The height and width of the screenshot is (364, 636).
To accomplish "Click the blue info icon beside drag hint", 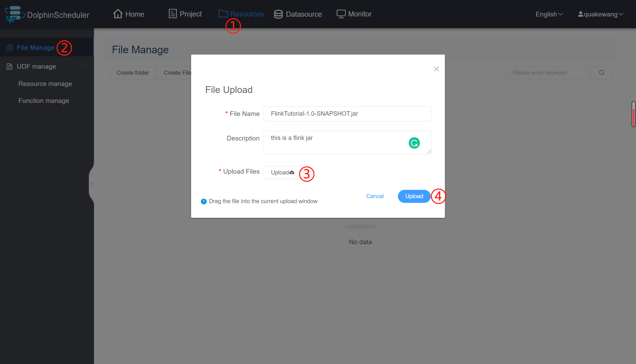I will tap(204, 201).
